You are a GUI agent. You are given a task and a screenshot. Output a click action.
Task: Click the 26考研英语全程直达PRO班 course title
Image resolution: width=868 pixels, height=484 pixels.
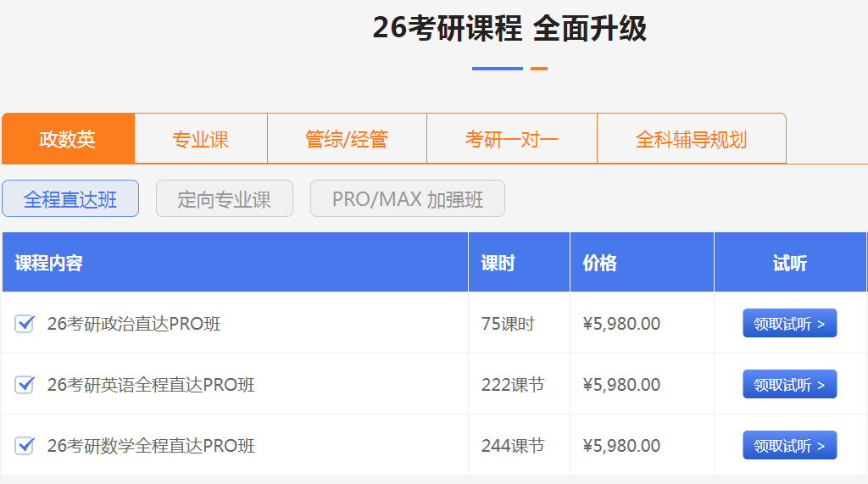151,385
